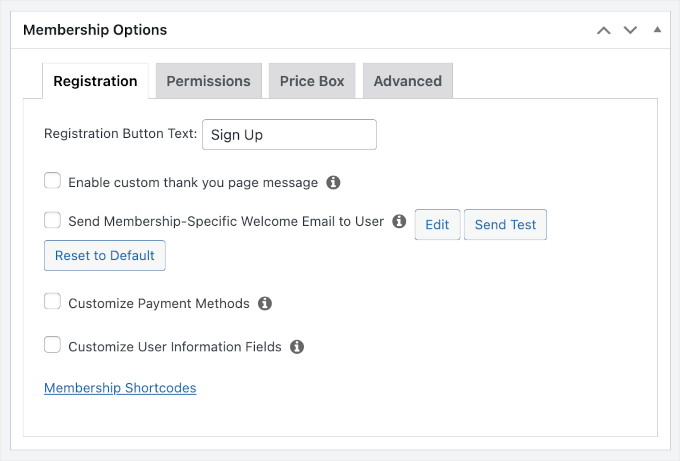Select the Price Box tab
This screenshot has width=680, height=461.
312,81
